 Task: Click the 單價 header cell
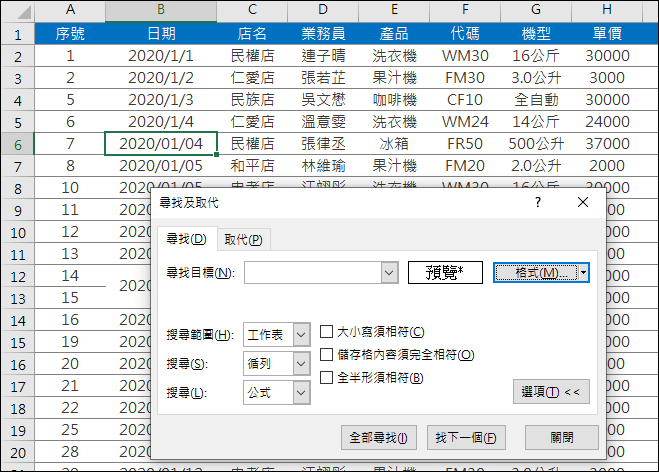607,34
